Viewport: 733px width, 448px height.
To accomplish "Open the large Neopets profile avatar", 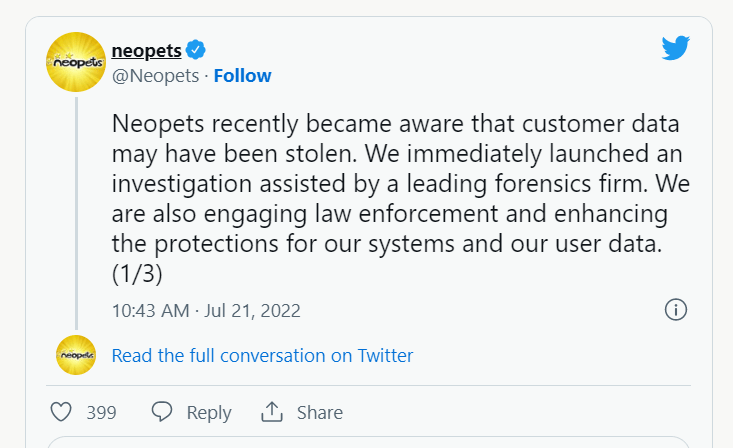I will pyautogui.click(x=76, y=62).
